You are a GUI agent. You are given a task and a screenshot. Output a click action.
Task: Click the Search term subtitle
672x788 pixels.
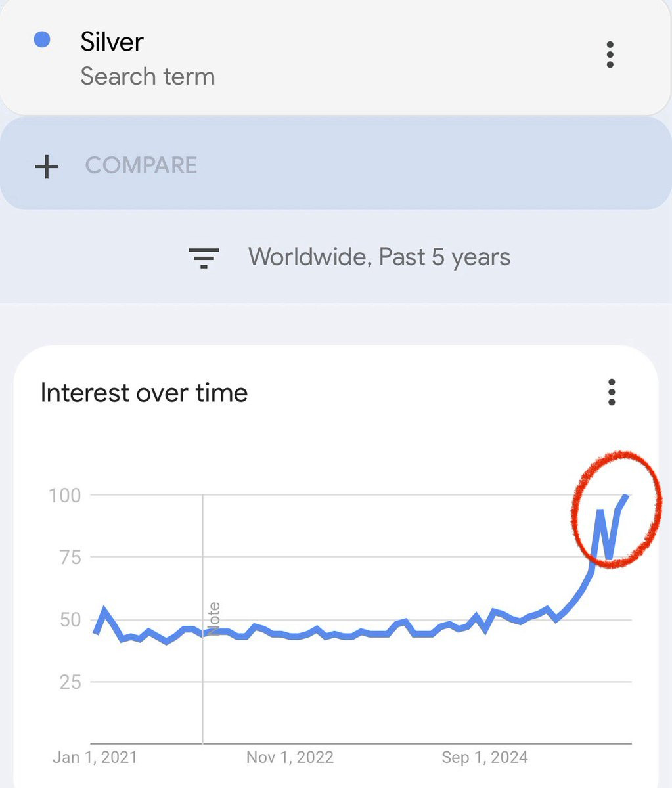coord(148,77)
